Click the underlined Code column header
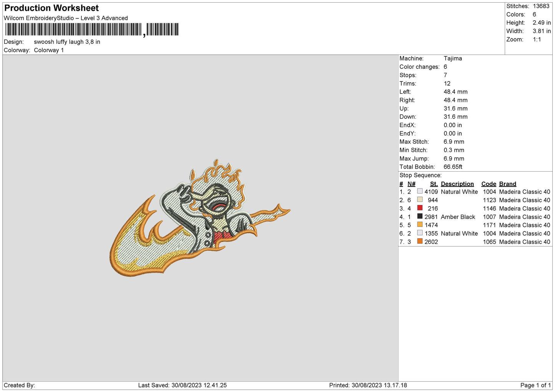The height and width of the screenshot is (392, 555). 489,184
